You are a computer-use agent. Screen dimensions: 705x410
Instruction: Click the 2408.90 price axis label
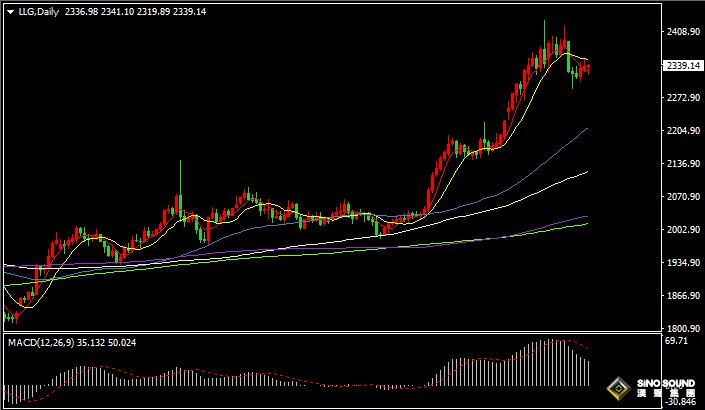682,32
